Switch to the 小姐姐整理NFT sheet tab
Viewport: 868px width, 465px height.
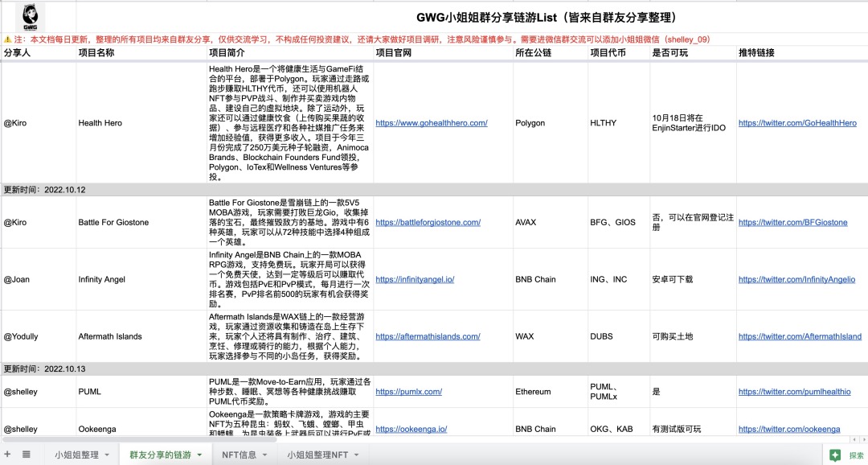pyautogui.click(x=317, y=455)
